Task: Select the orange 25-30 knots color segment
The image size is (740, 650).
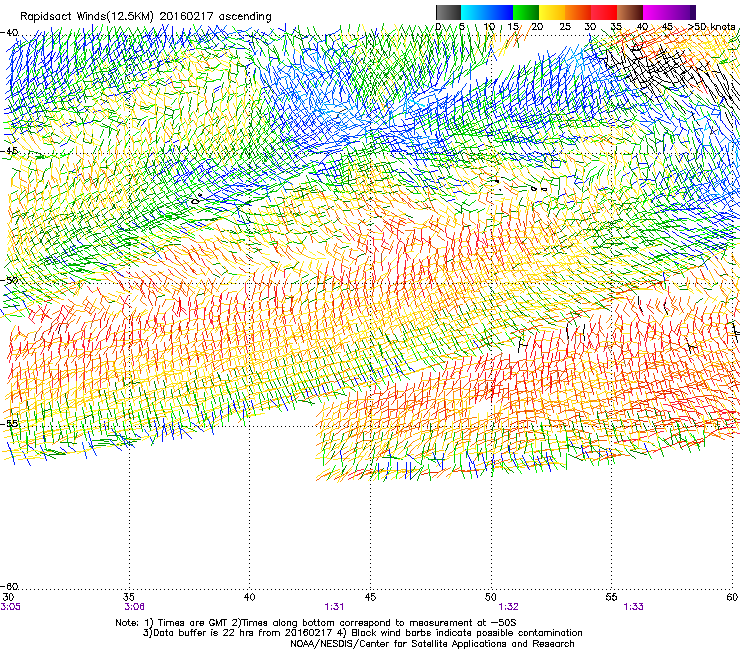Action: [x=578, y=12]
